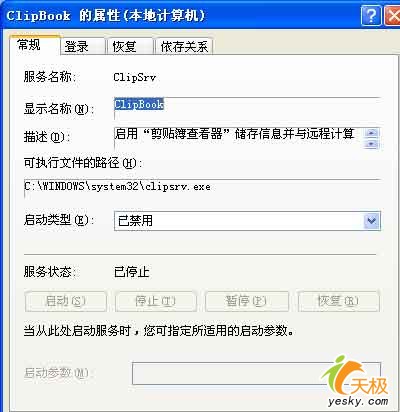Click the 显示名称 ClipBook text field
400x412 pixels.
[x=247, y=108]
